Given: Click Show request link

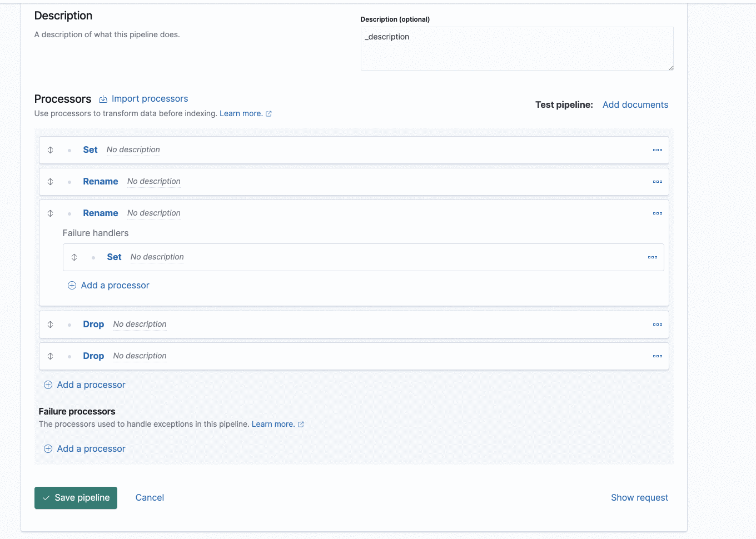Looking at the screenshot, I should click(639, 498).
